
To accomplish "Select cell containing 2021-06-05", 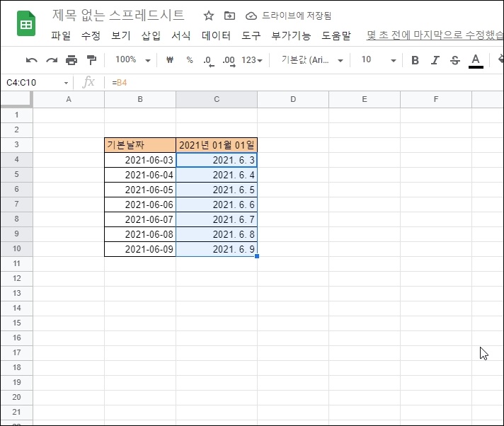I will click(x=140, y=190).
